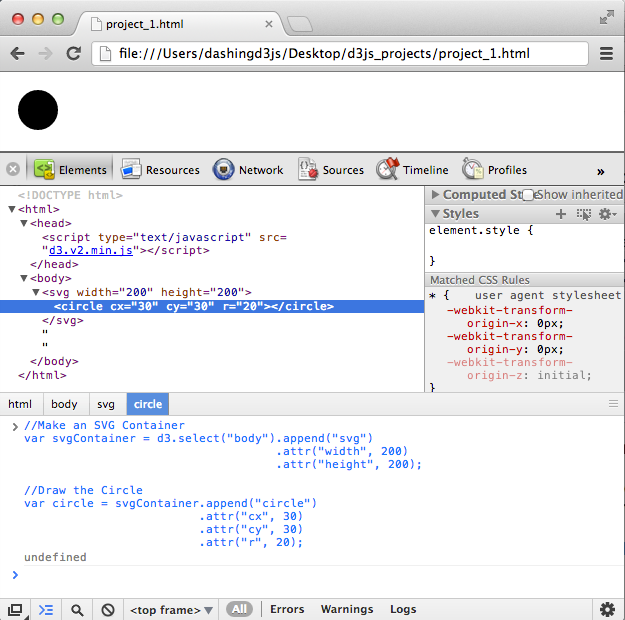Screen dimensions: 625x620
Task: Select the All console filter
Action: 240,609
